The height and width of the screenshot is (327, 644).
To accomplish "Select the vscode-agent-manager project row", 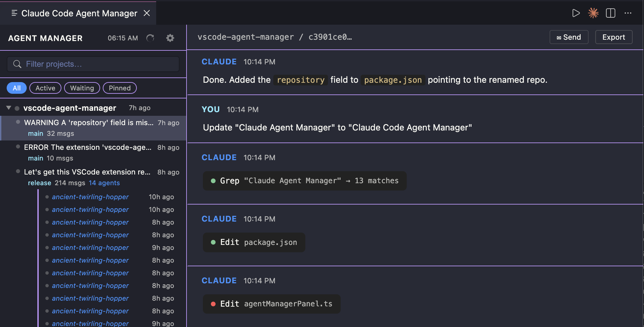I will pos(93,108).
